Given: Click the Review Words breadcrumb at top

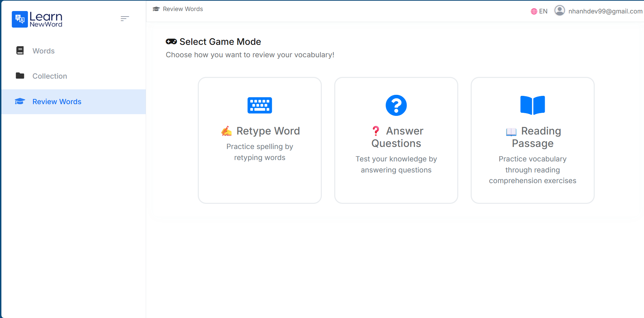Looking at the screenshot, I should 183,9.
